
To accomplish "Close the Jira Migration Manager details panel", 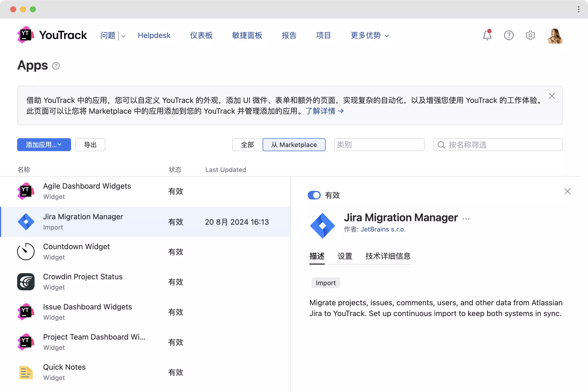I will coord(567,192).
